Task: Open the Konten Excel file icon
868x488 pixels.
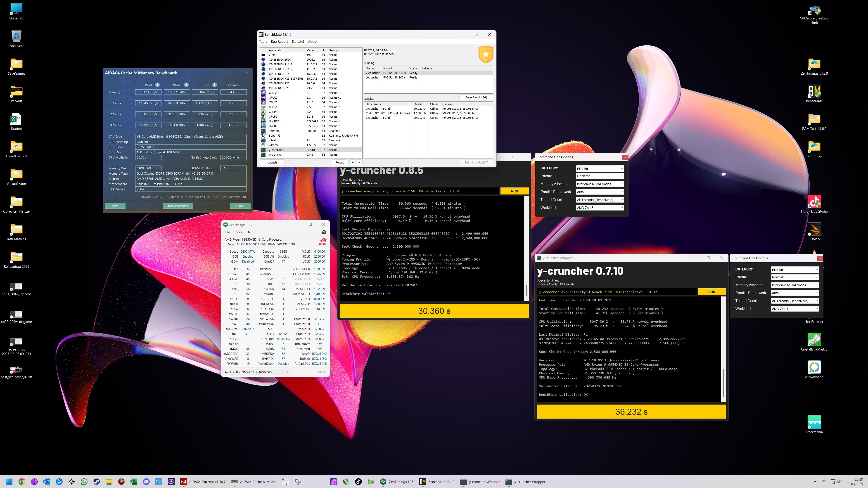Action: tap(16, 122)
